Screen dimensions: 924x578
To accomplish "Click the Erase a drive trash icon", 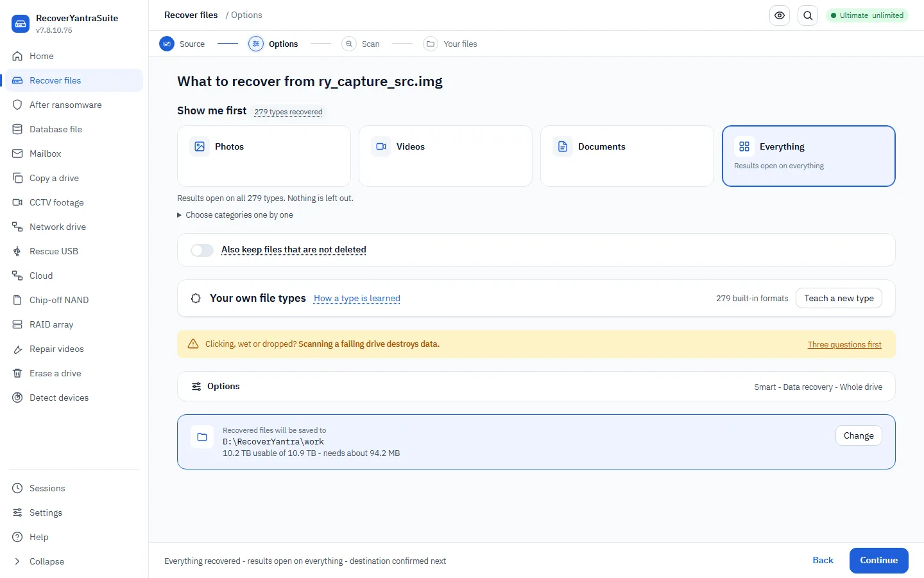I will click(x=17, y=373).
